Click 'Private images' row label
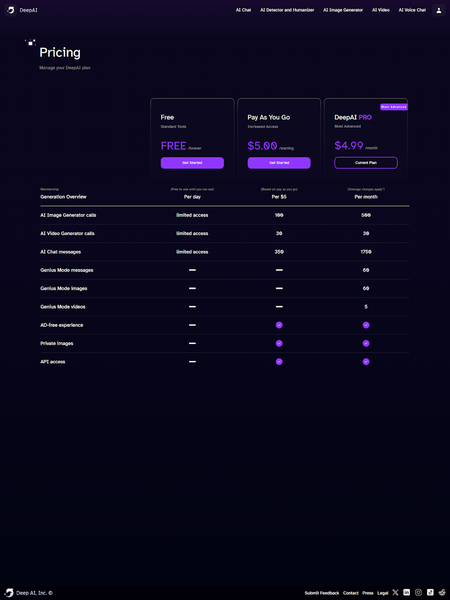Image resolution: width=450 pixels, height=600 pixels. click(x=57, y=344)
